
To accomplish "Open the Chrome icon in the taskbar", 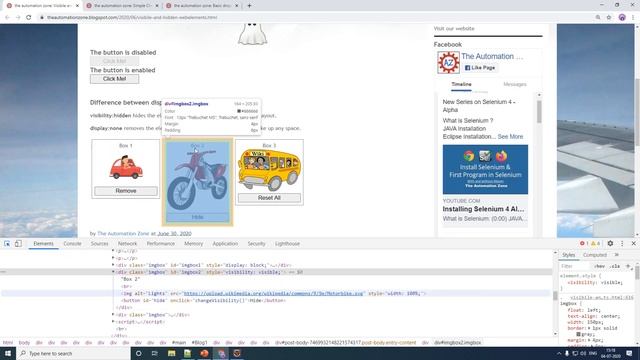I will pos(221,353).
